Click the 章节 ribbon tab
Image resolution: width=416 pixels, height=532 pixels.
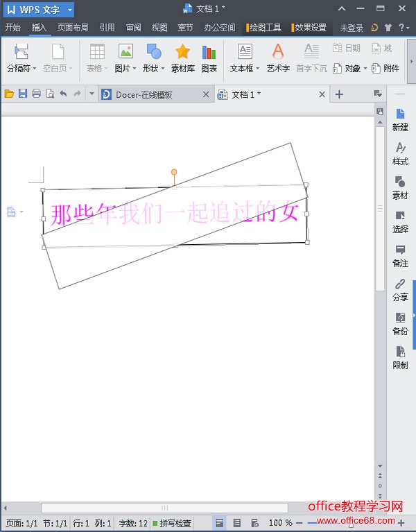pyautogui.click(x=185, y=27)
